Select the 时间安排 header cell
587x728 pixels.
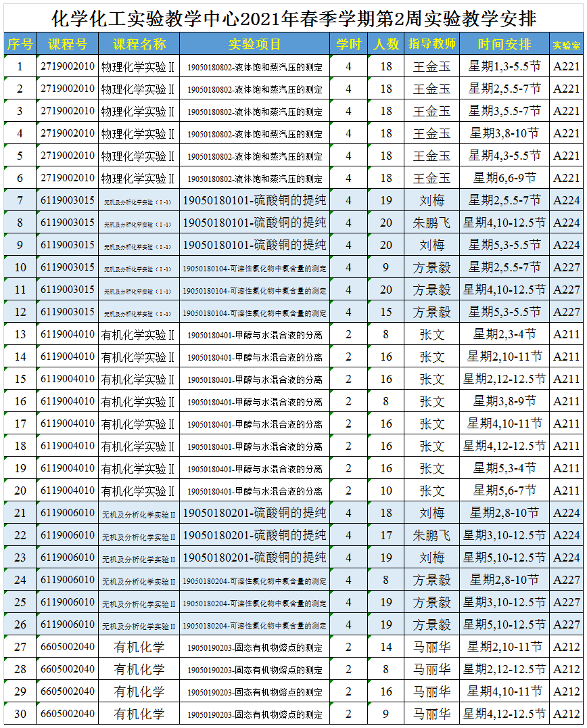[x=504, y=44]
